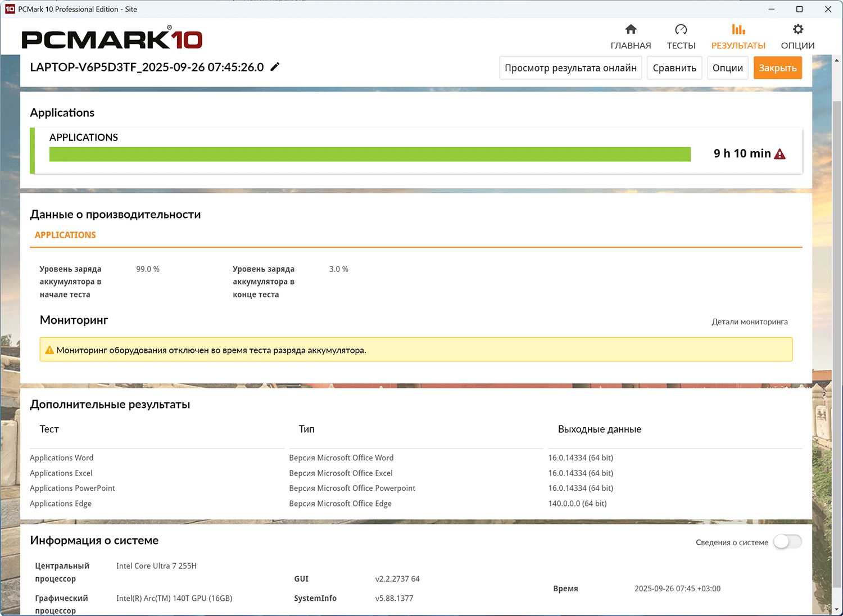This screenshot has width=843, height=616.
Task: Click the up arrow of the vertical scrollbar
Action: click(x=836, y=60)
